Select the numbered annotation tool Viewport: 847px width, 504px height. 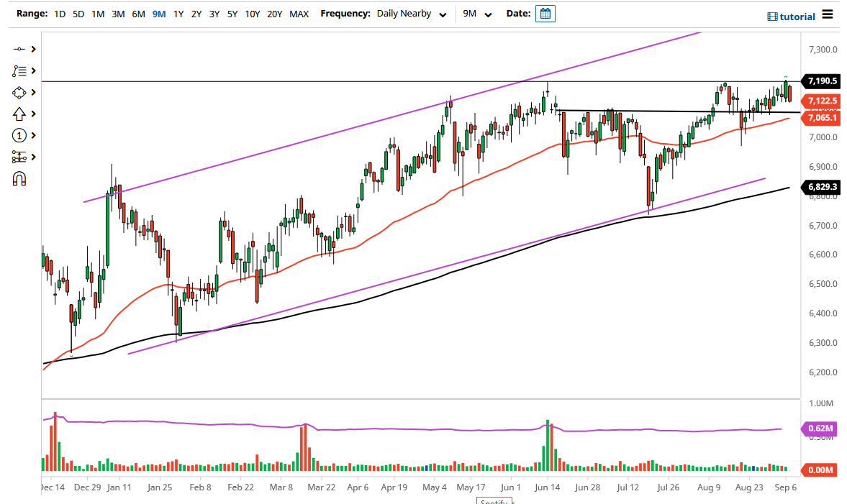[20, 135]
